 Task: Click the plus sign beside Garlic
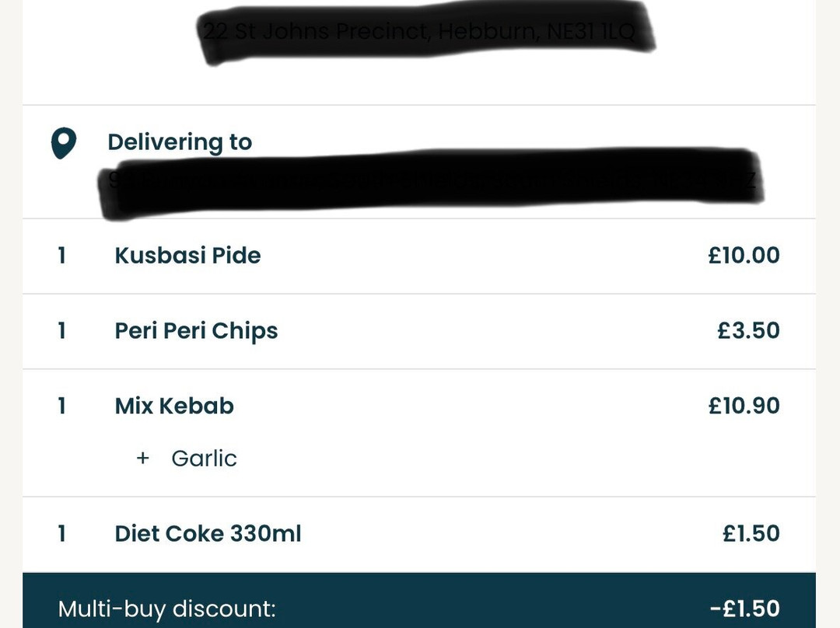[142, 459]
